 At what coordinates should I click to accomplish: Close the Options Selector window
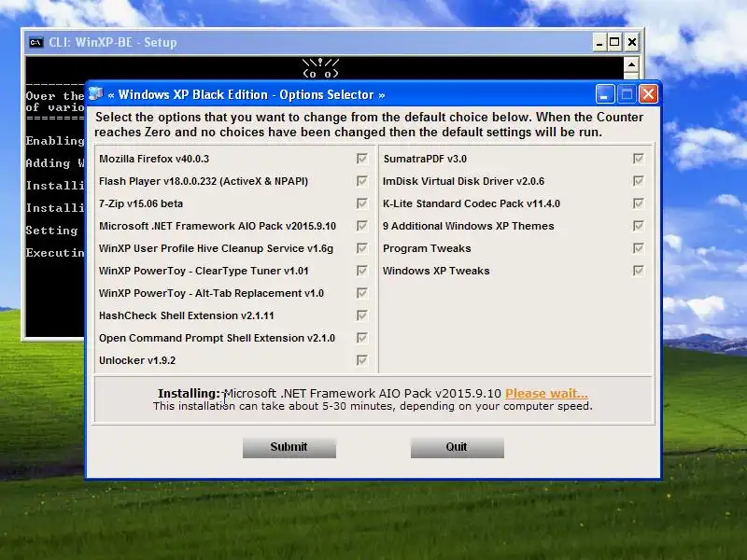point(648,94)
